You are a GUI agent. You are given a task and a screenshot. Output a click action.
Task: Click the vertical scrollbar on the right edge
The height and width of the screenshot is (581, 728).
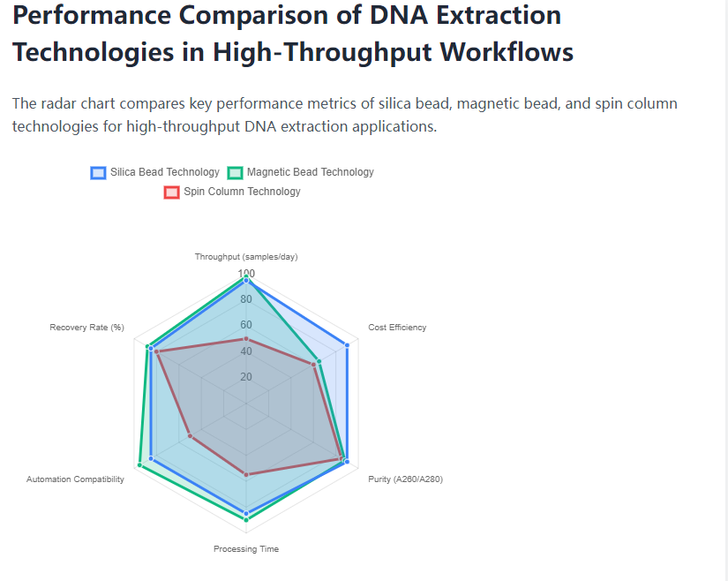[x=724, y=290]
